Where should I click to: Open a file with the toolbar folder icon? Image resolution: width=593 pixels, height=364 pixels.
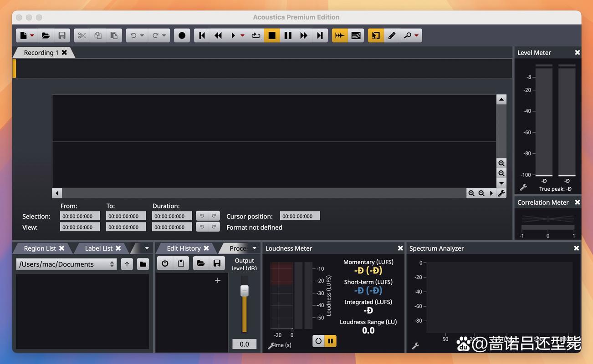(x=46, y=35)
